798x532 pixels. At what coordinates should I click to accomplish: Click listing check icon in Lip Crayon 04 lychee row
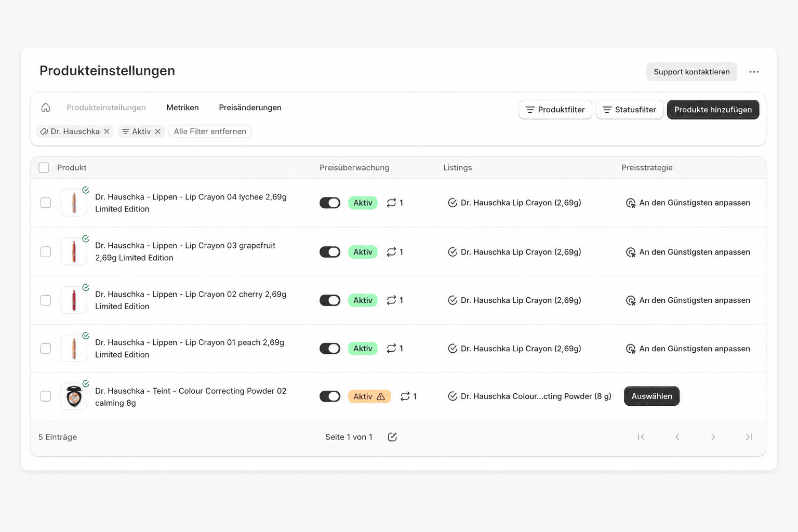click(x=453, y=203)
